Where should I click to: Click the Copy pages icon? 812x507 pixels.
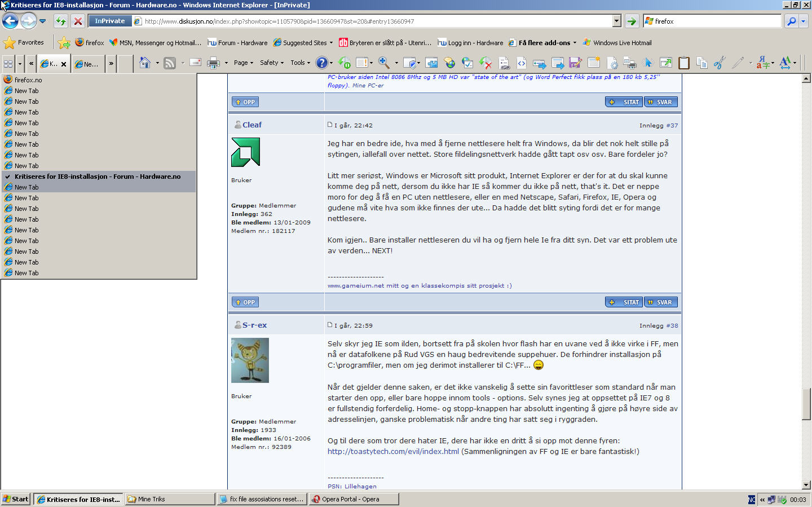702,63
